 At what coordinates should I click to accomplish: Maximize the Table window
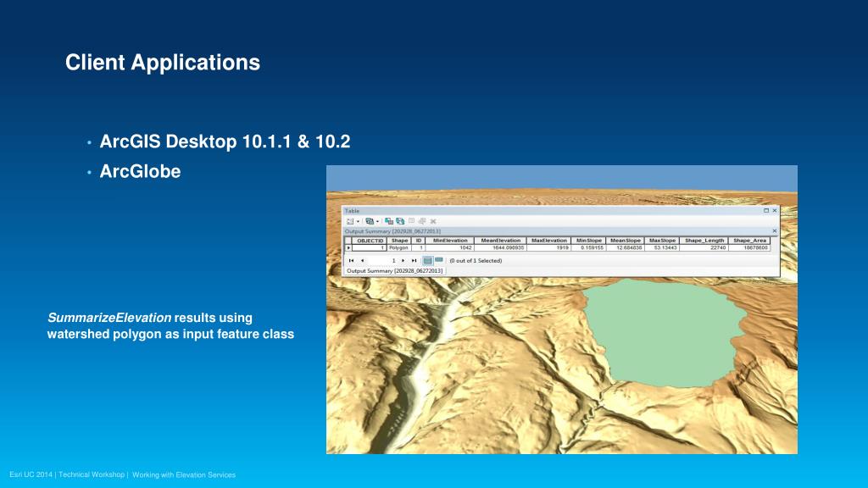point(766,210)
